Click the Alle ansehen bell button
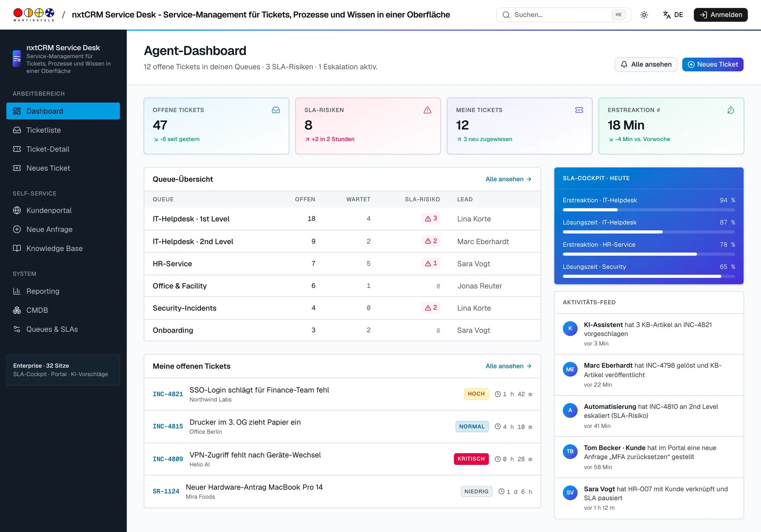This screenshot has height=532, width=761. coord(646,65)
